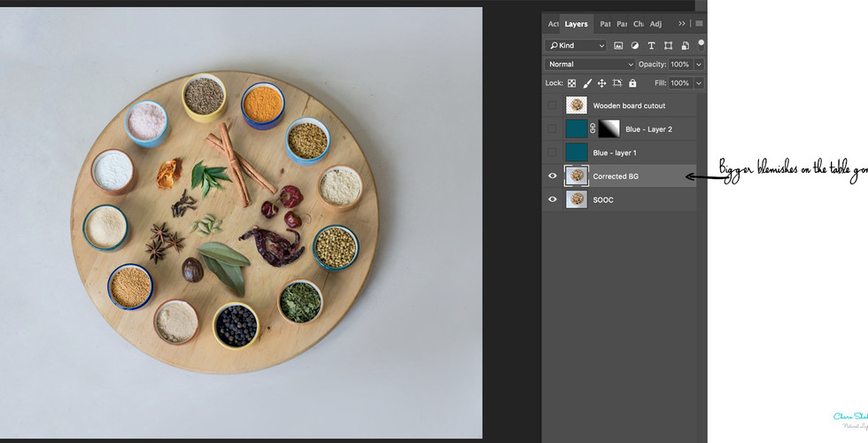Screen dimensions: 868x443
Task: Switch to the Paths tab
Action: [x=606, y=24]
